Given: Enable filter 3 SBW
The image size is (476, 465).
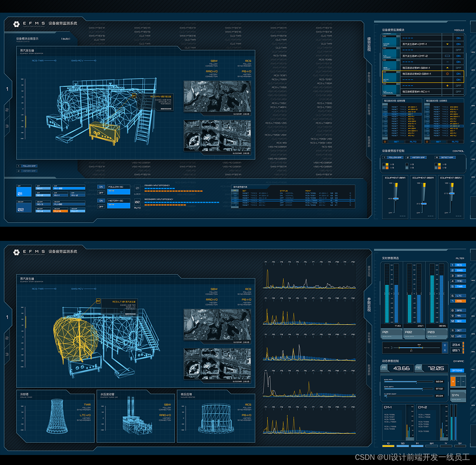Looking at the screenshot, I should coord(458,276).
